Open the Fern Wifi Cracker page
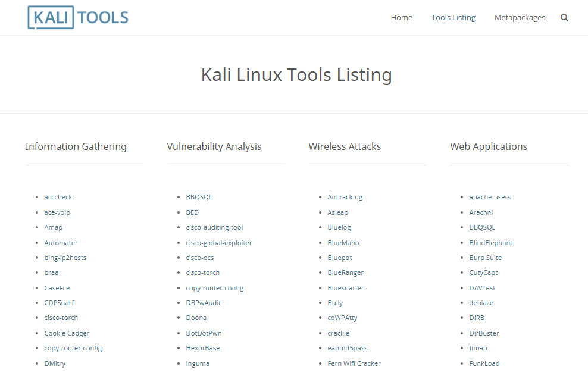 pyautogui.click(x=354, y=363)
